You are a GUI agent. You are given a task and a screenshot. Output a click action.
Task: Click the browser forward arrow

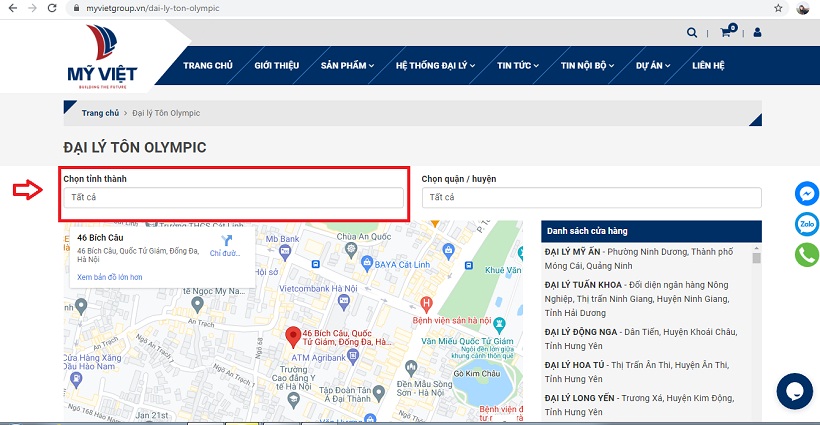[x=32, y=8]
